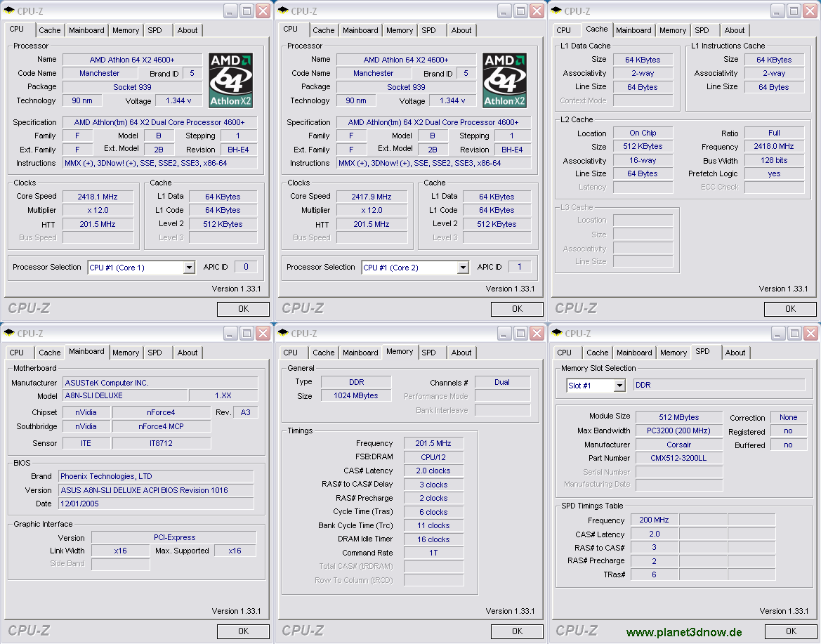Click the manufacturer ASUSTeK Computer INC. field
The height and width of the screenshot is (644, 821).
point(160,383)
